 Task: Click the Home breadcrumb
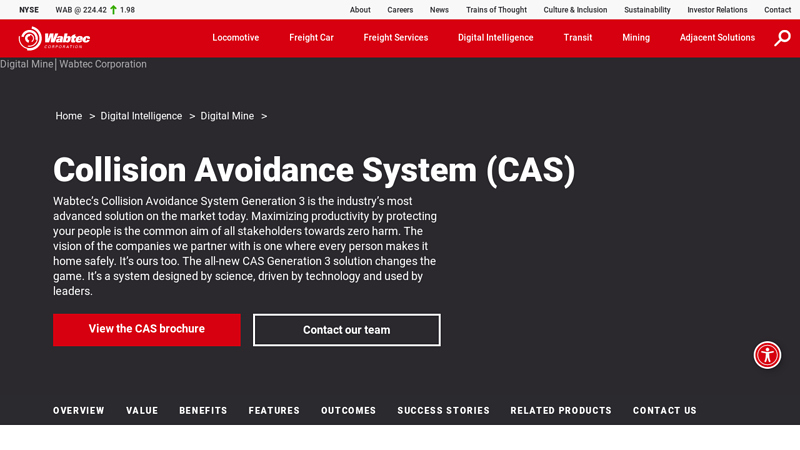click(x=69, y=116)
